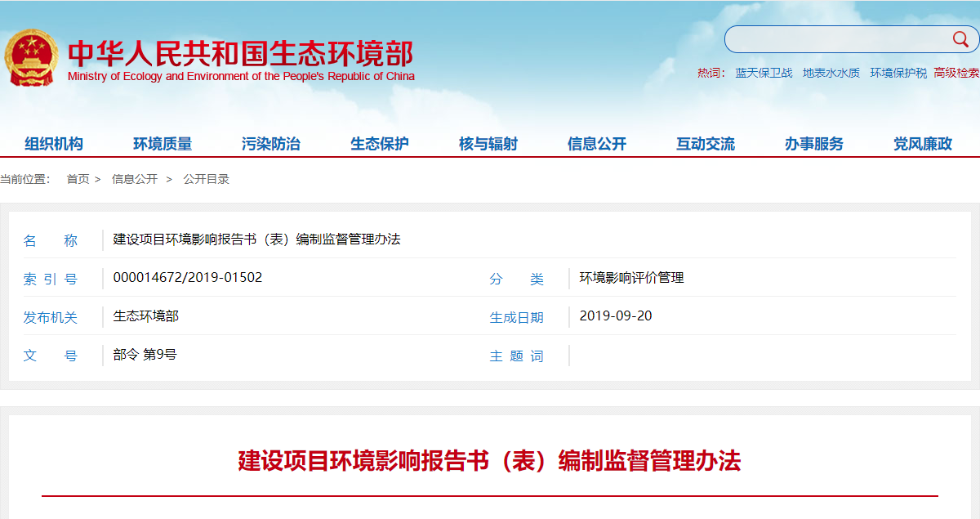Click the 地表水水质 hot keyword
The height and width of the screenshot is (519, 980).
tap(831, 73)
